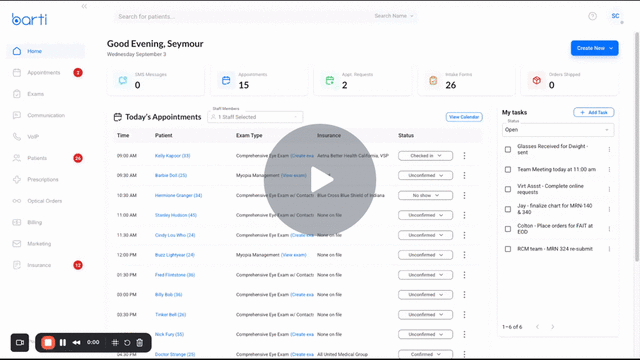This screenshot has width=640, height=360.
Task: Click the page vertical scrollbar
Action: coord(637,146)
